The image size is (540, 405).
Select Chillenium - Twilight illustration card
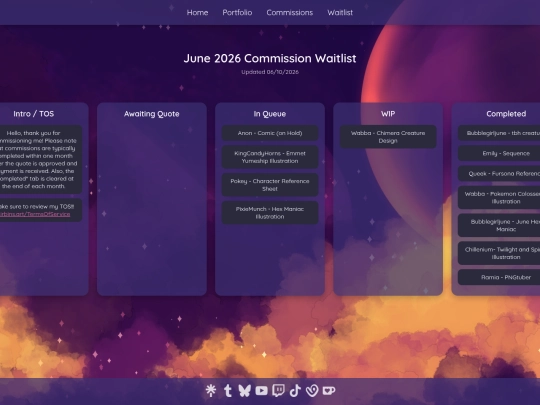[499, 253]
